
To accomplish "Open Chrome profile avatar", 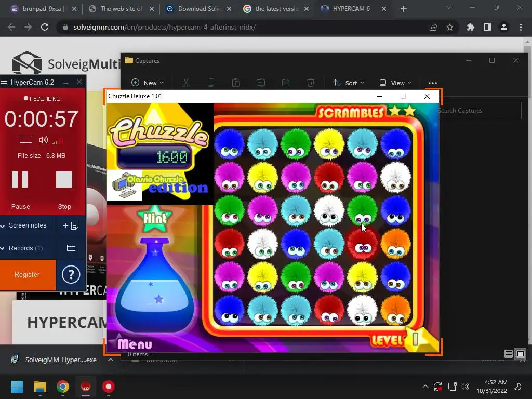I will 504,27.
